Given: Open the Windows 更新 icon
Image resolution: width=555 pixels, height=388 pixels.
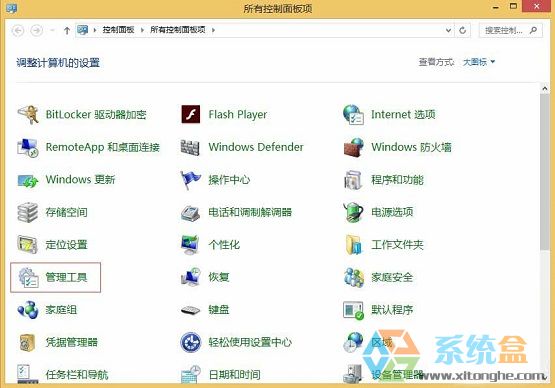Looking at the screenshot, I should tap(28, 180).
